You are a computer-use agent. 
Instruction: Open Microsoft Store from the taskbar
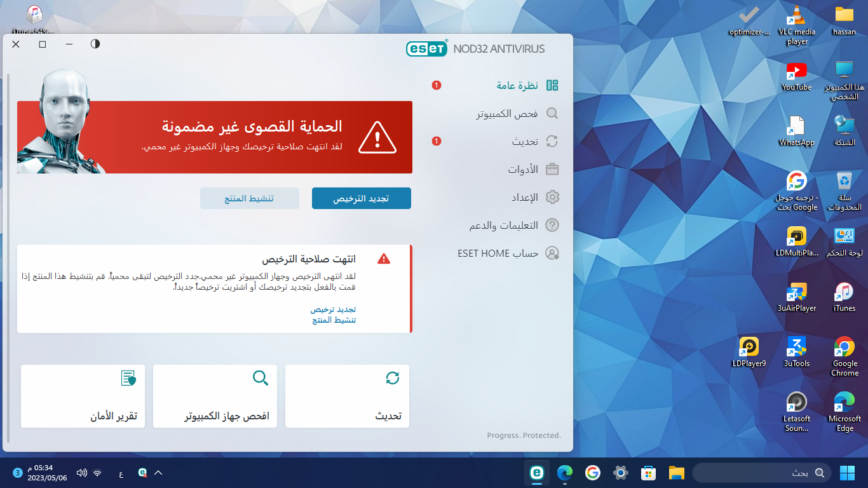648,473
